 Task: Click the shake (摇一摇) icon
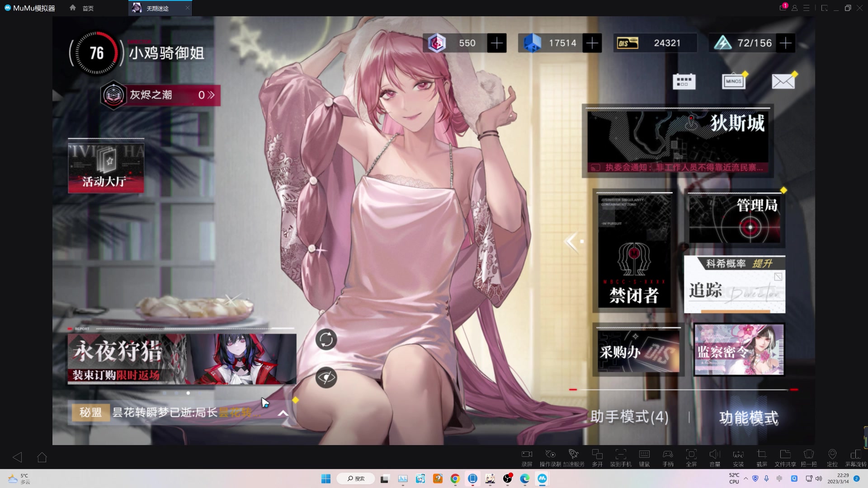[809, 457]
